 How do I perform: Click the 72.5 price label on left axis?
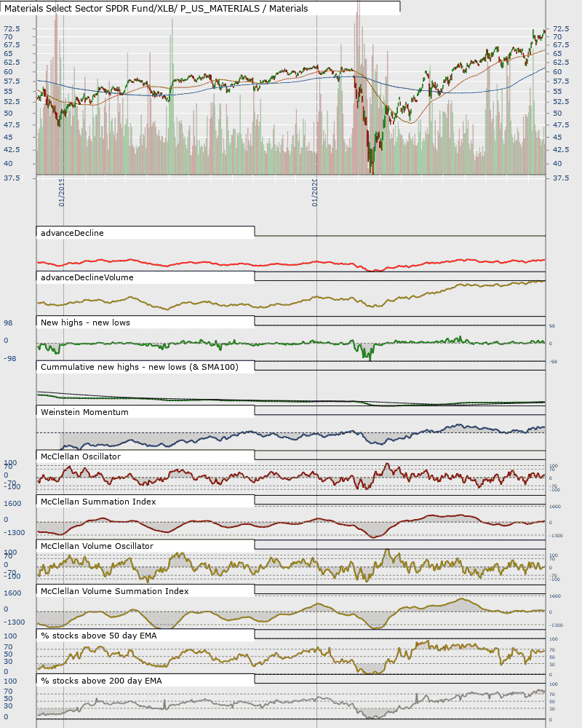tap(12, 29)
